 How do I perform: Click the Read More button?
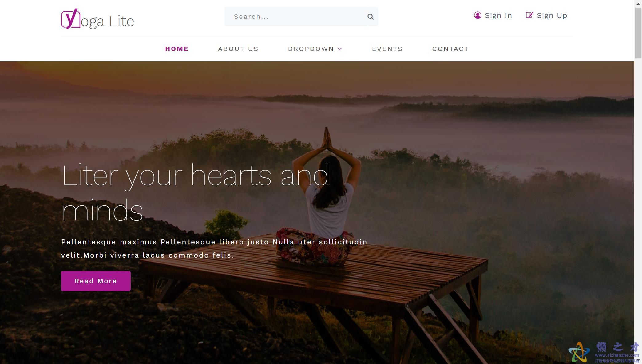click(96, 281)
